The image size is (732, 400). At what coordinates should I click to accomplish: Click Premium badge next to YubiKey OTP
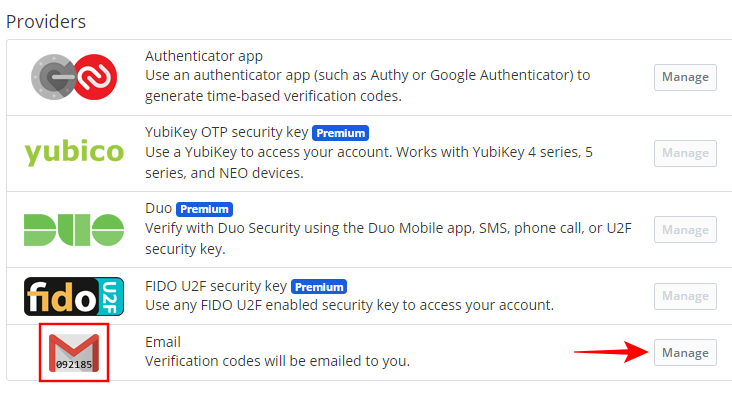click(x=340, y=133)
